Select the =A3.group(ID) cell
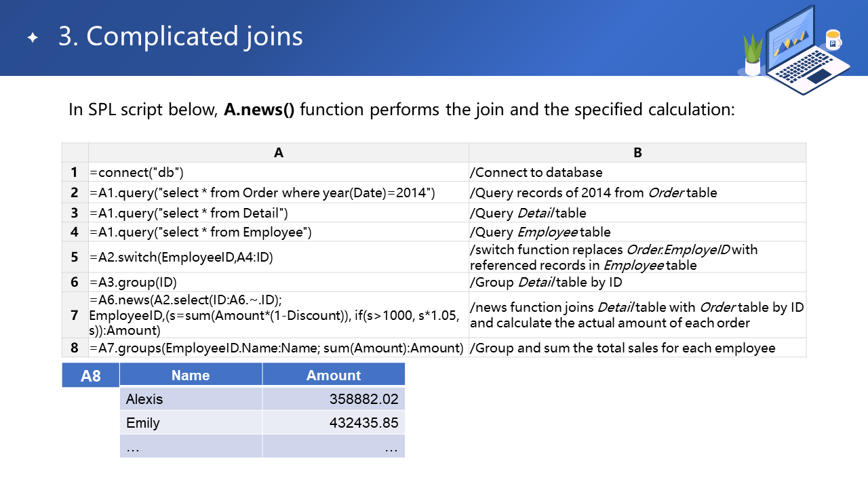The width and height of the screenshot is (868, 488). 278,283
